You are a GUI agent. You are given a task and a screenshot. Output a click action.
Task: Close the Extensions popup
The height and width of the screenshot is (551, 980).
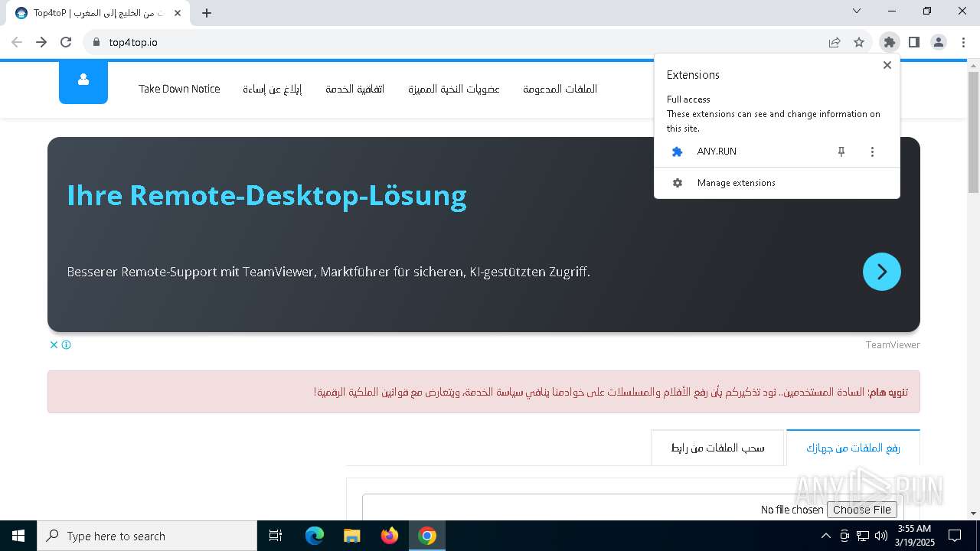click(887, 65)
